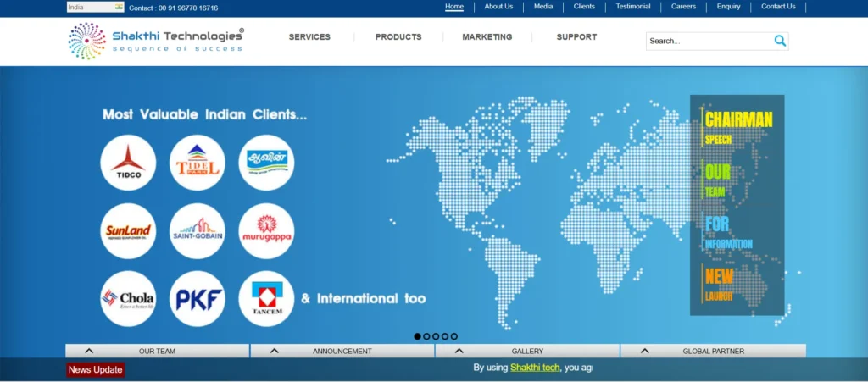Open the About Us page link
Viewport: 868px width, 382px height.
pyautogui.click(x=498, y=7)
